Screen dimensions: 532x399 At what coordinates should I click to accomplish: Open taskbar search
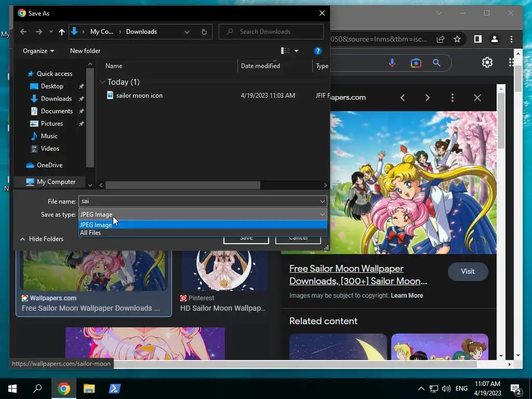(37, 389)
